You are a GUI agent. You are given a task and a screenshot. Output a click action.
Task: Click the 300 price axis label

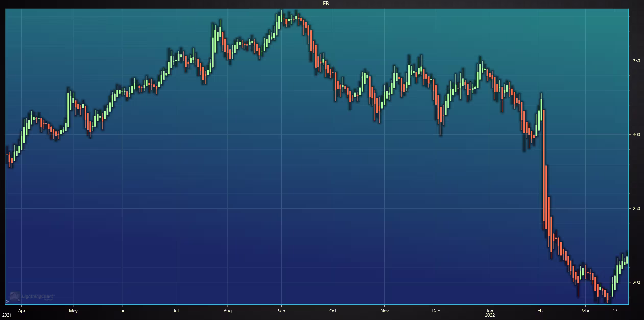click(636, 135)
